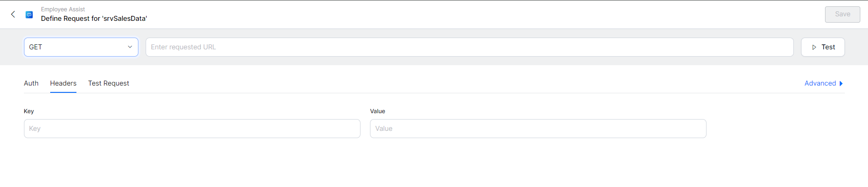Select the Headers tab
Screen dimensions: 868x187
click(63, 83)
